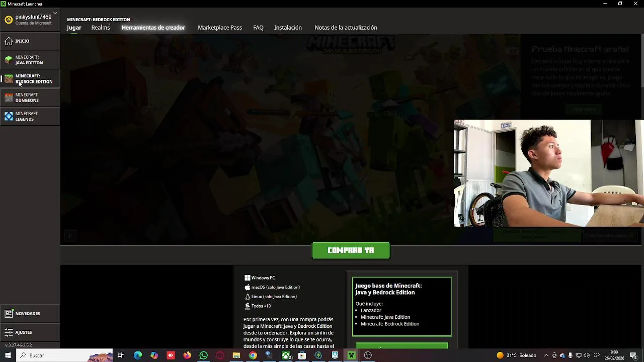Click the Windows PC platform icon
This screenshot has width=644, height=362.
pyautogui.click(x=247, y=278)
